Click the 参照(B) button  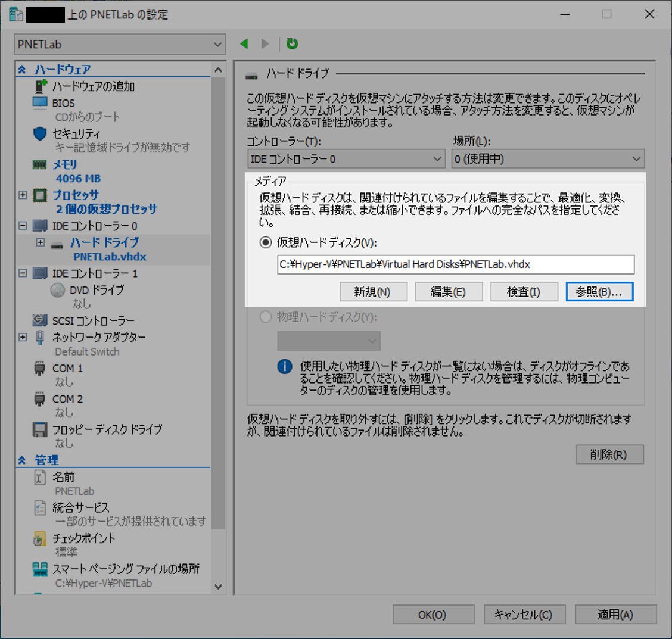pyautogui.click(x=599, y=291)
